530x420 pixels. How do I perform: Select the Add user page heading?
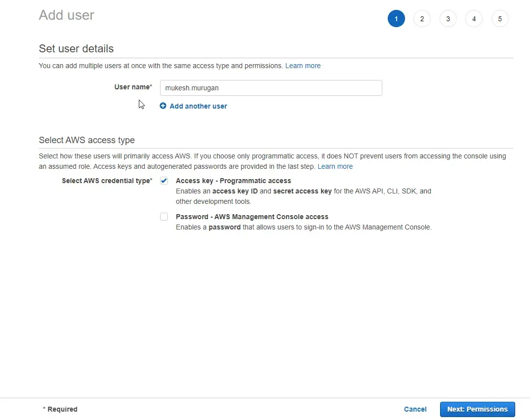[x=66, y=15]
